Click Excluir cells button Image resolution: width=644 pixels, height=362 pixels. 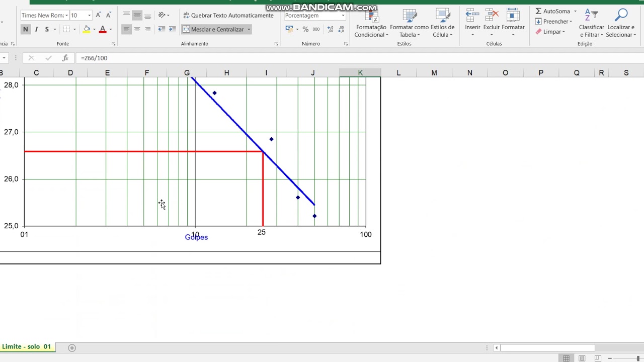492,24
